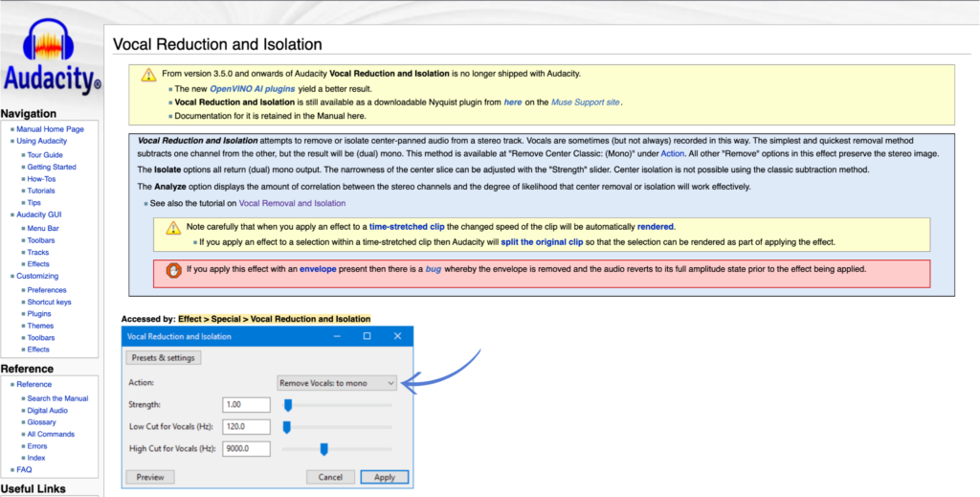Open How-Tos navigation link
980x497 pixels.
click(41, 179)
